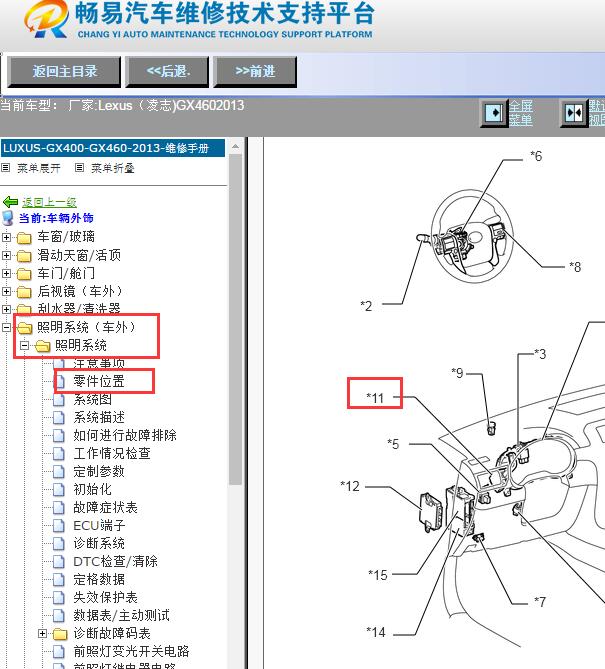605x669 pixels.
Task: Click the 失效保护表 document icon
Action: click(x=59, y=598)
